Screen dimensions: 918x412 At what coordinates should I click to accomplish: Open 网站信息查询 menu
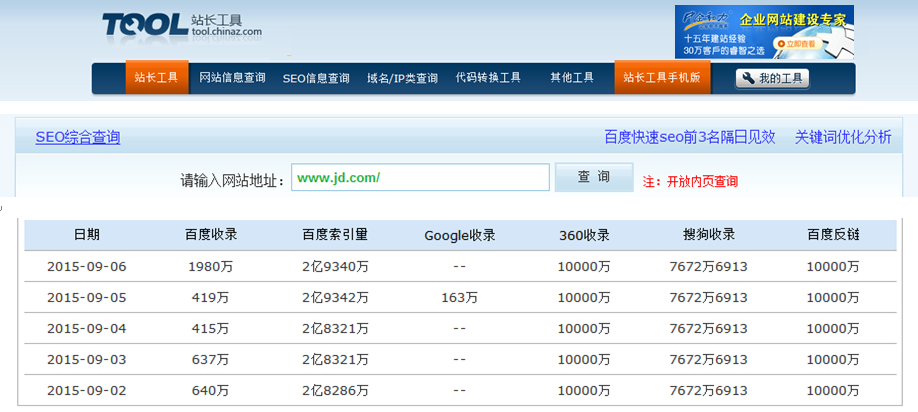(232, 78)
